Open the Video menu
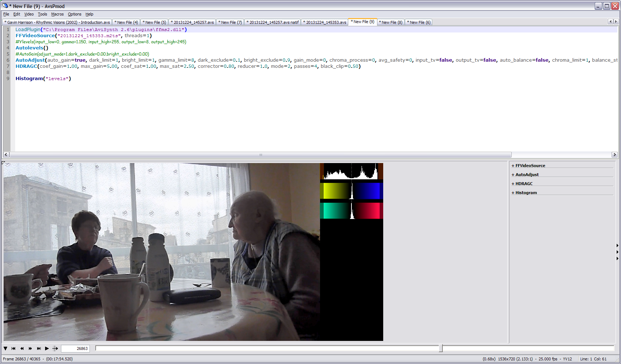621x364 pixels. point(29,14)
